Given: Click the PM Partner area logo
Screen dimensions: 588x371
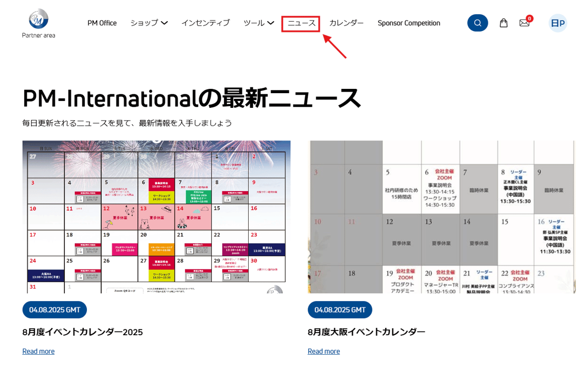Looking at the screenshot, I should tap(38, 24).
